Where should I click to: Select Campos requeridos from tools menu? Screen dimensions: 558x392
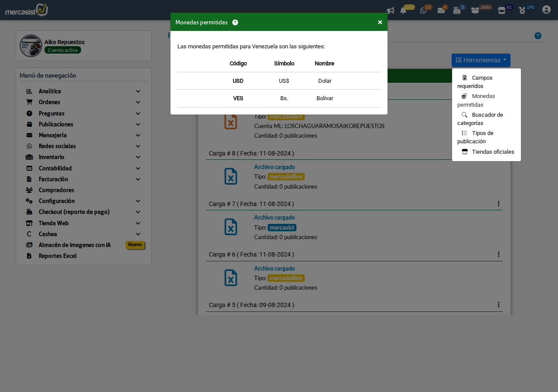(x=482, y=78)
